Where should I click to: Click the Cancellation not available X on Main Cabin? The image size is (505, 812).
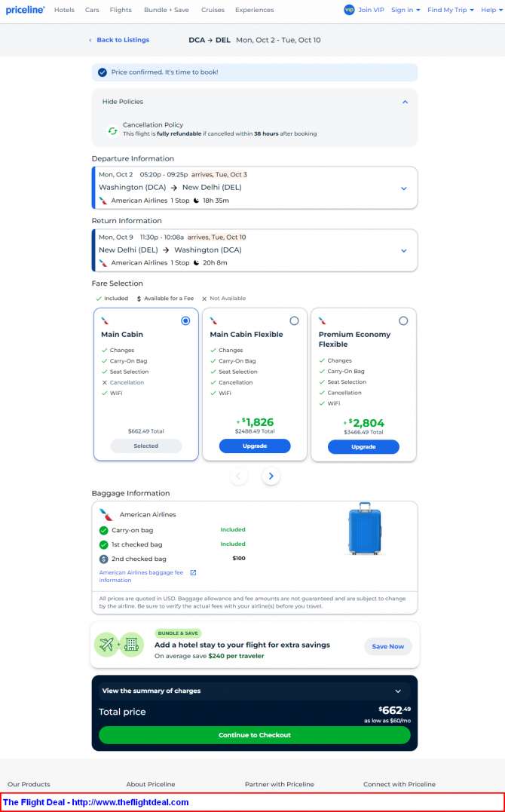(105, 383)
